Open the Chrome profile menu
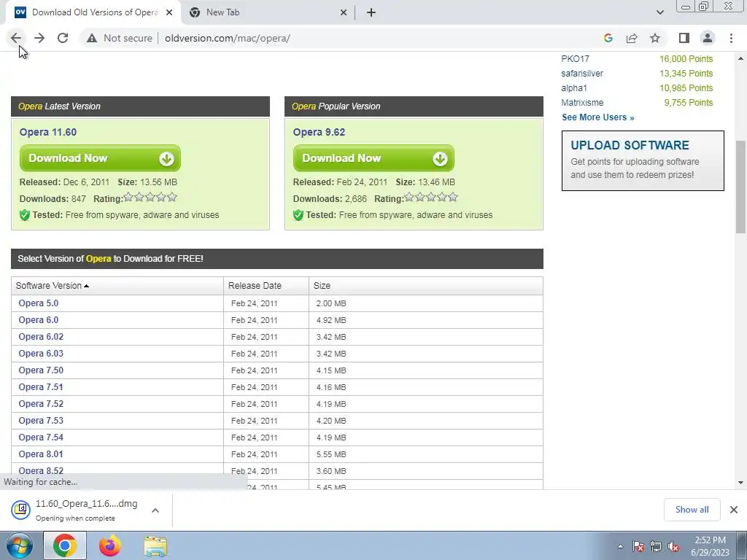 click(x=708, y=38)
